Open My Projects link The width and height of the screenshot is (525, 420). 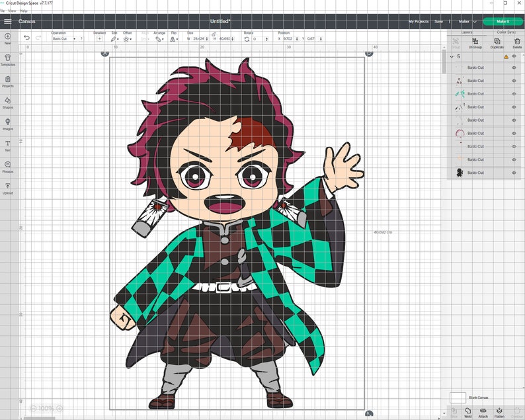point(418,21)
